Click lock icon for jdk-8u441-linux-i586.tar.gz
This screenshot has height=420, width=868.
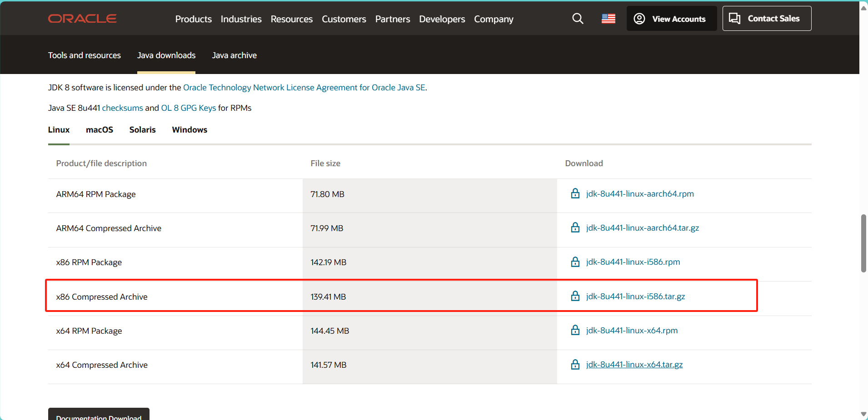575,296
